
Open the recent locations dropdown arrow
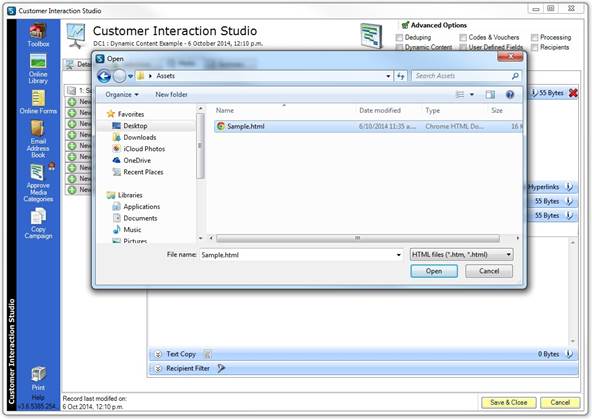[x=130, y=76]
